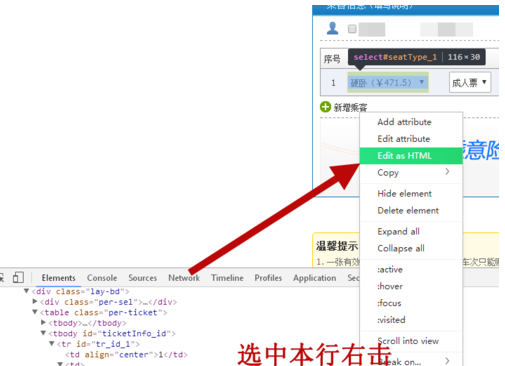
Task: Select Delete element from context menu
Action: click(x=408, y=210)
